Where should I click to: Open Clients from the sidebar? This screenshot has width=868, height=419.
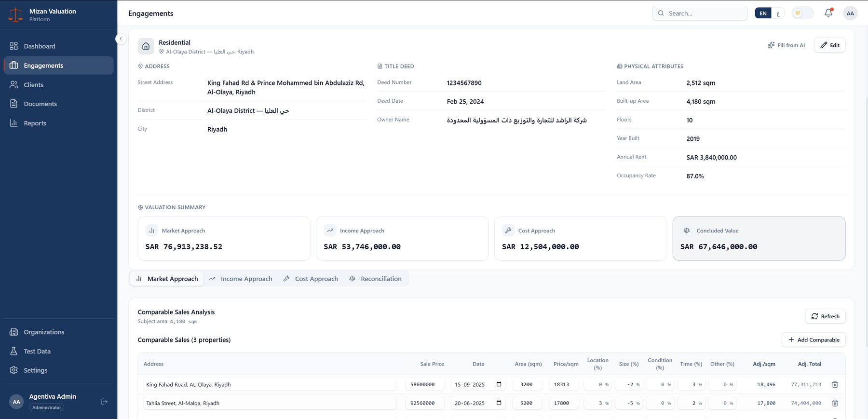tap(58, 85)
